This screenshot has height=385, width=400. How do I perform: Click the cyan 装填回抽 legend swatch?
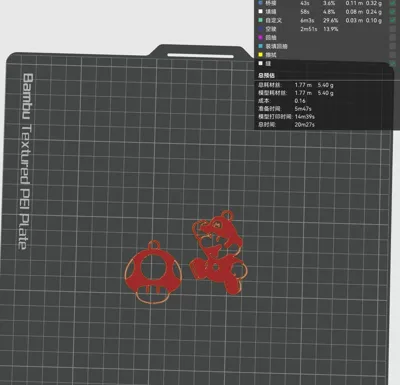pos(261,46)
